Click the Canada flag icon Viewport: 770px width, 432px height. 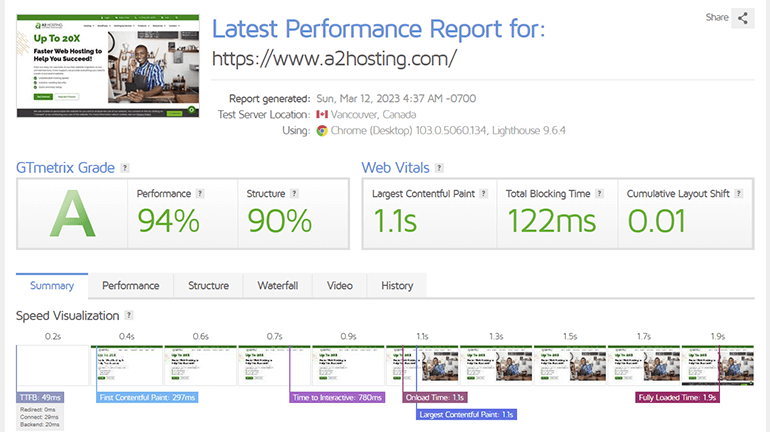click(322, 114)
